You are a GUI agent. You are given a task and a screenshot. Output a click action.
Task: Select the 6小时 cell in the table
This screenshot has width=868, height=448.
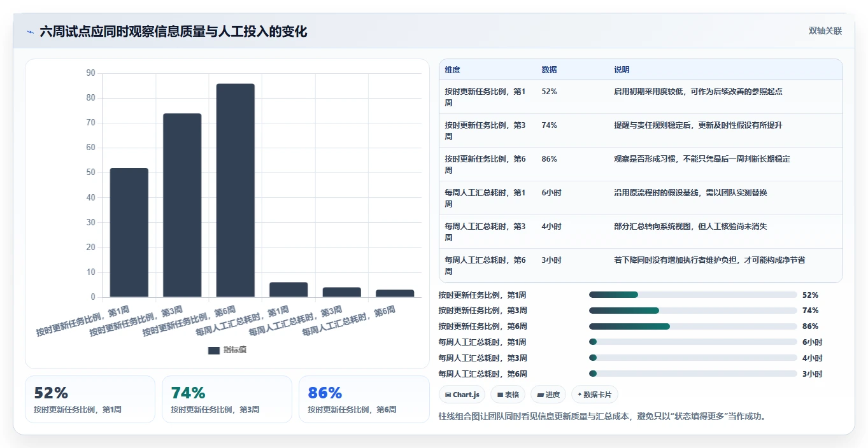[551, 193]
